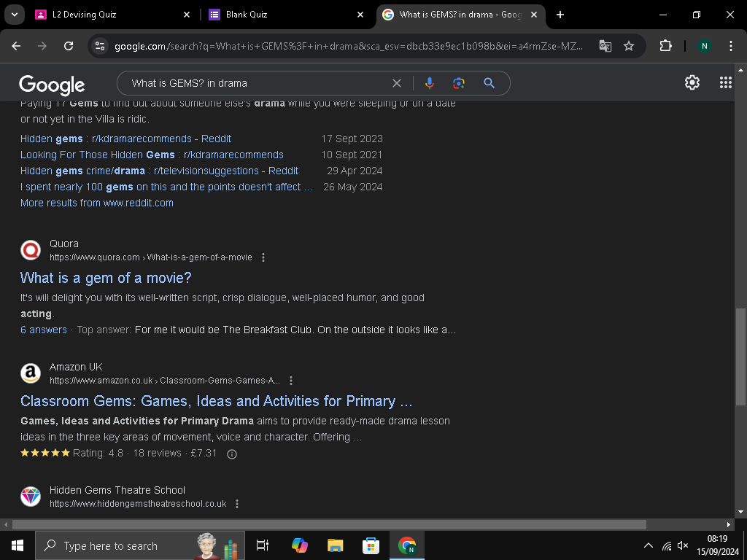Open Hidden Gems Theatre School options menu
747x560 pixels.
[x=237, y=504]
